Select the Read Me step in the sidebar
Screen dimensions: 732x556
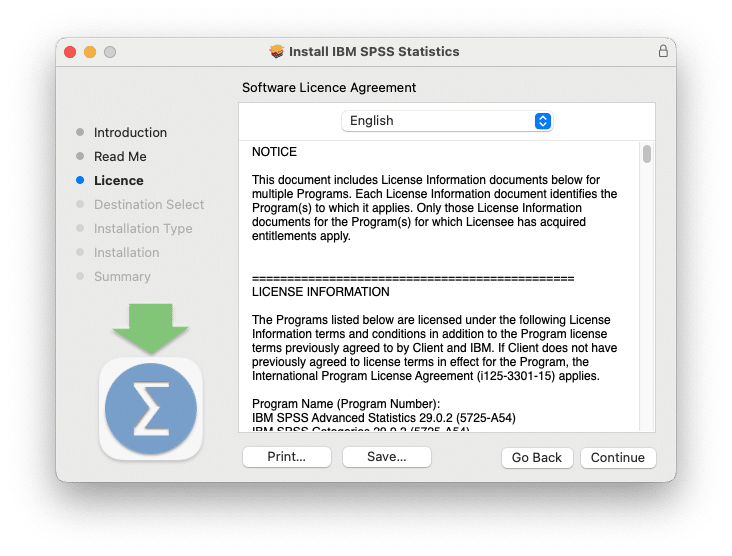pyautogui.click(x=112, y=156)
